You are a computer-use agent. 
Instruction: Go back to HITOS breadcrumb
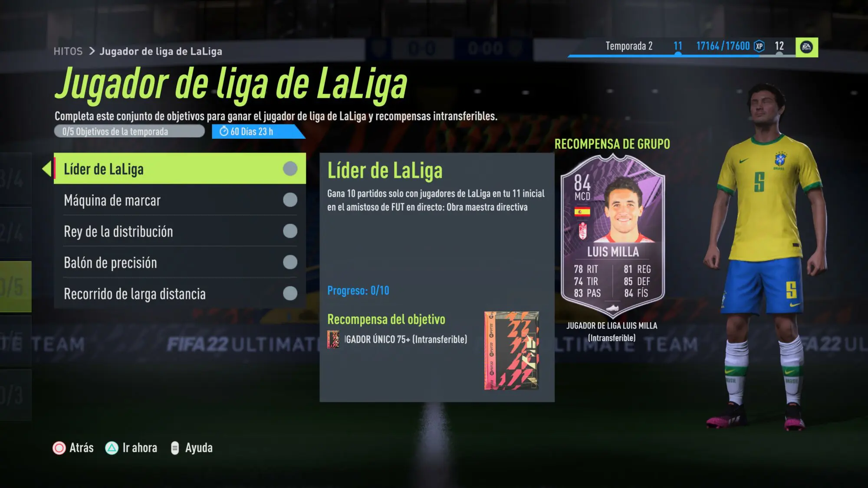pos(68,51)
